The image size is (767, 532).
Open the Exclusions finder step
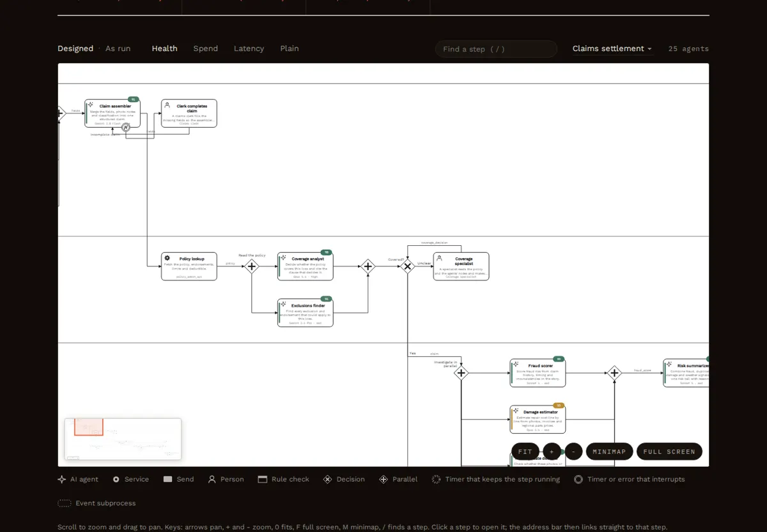point(306,312)
